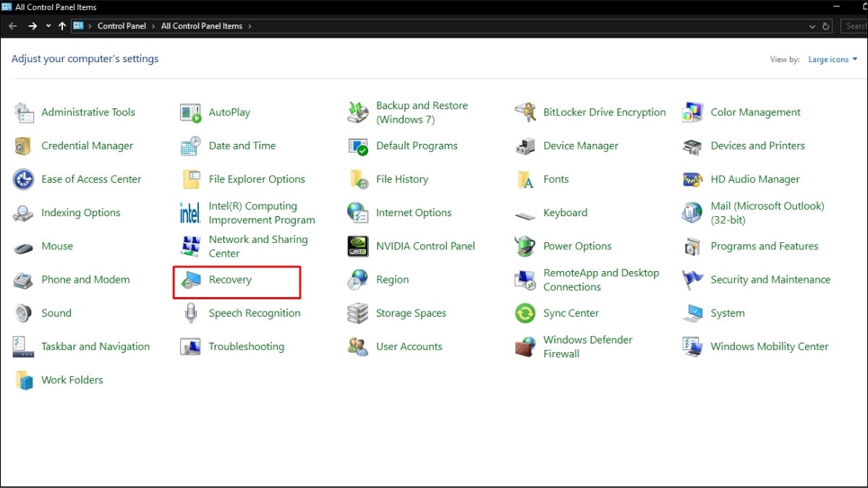
Task: Launch the NVIDIA Control Panel icon
Action: (x=358, y=247)
